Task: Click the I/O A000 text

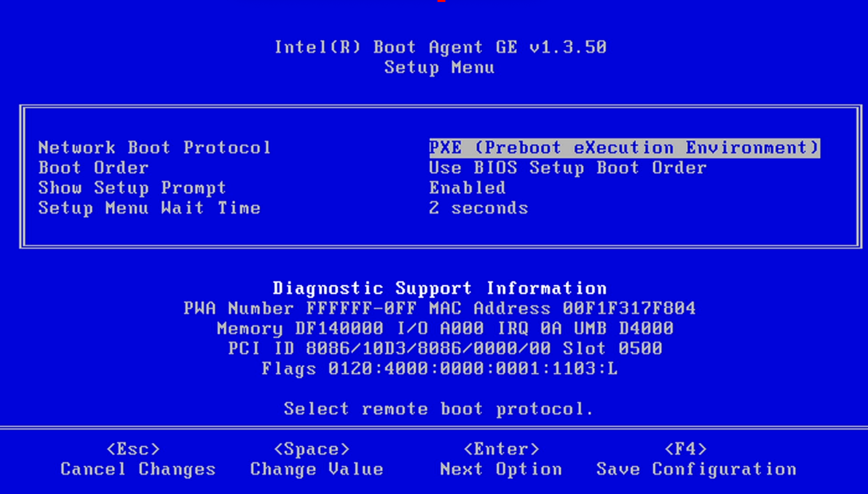Action: pyautogui.click(x=440, y=329)
